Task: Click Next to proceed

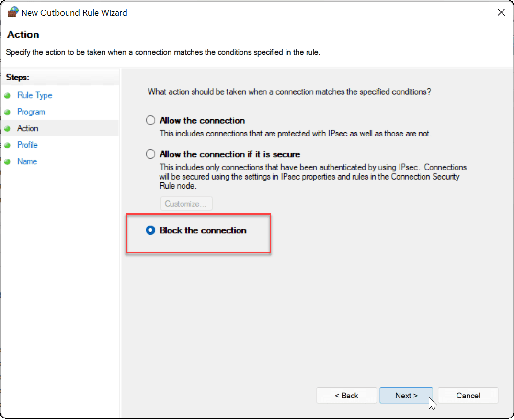Action: pyautogui.click(x=406, y=395)
